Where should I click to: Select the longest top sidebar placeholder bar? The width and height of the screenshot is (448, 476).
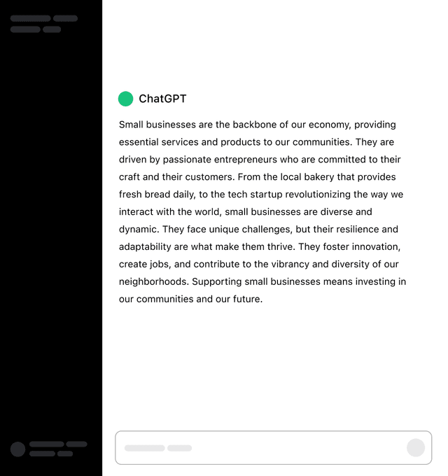31,18
